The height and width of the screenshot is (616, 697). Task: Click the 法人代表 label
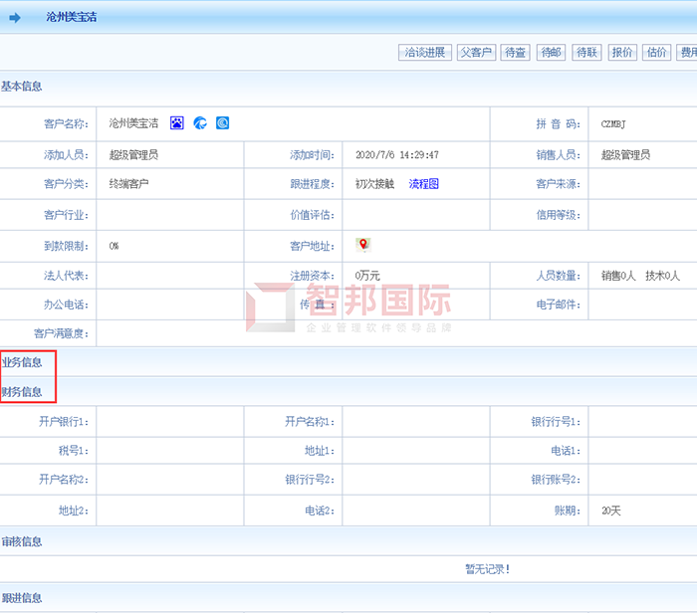66,276
